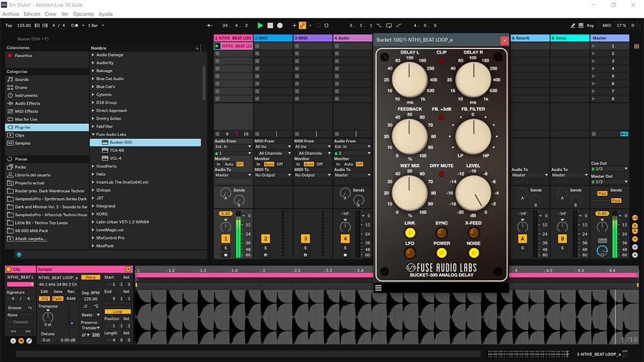
Task: Click the Edit button in Sample panel
Action: pos(44,291)
